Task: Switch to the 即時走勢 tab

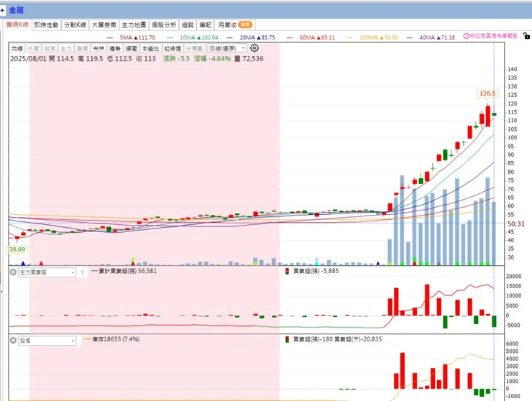Action: [x=46, y=24]
